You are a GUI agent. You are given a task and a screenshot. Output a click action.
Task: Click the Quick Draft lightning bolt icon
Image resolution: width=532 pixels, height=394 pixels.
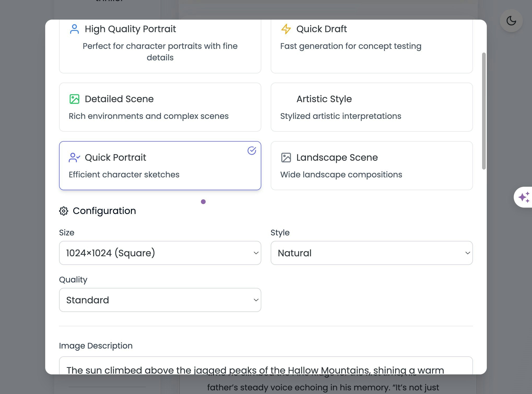[x=286, y=29]
